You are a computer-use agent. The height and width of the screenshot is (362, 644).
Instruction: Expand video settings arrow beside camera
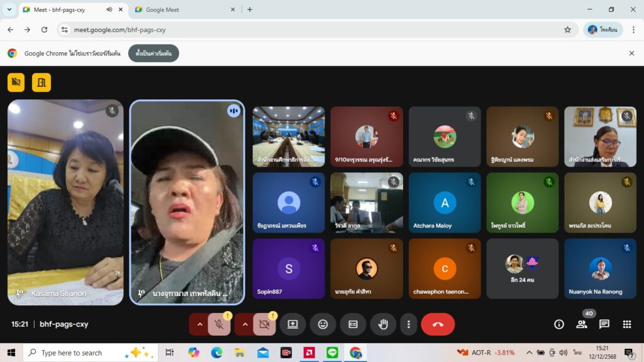245,324
